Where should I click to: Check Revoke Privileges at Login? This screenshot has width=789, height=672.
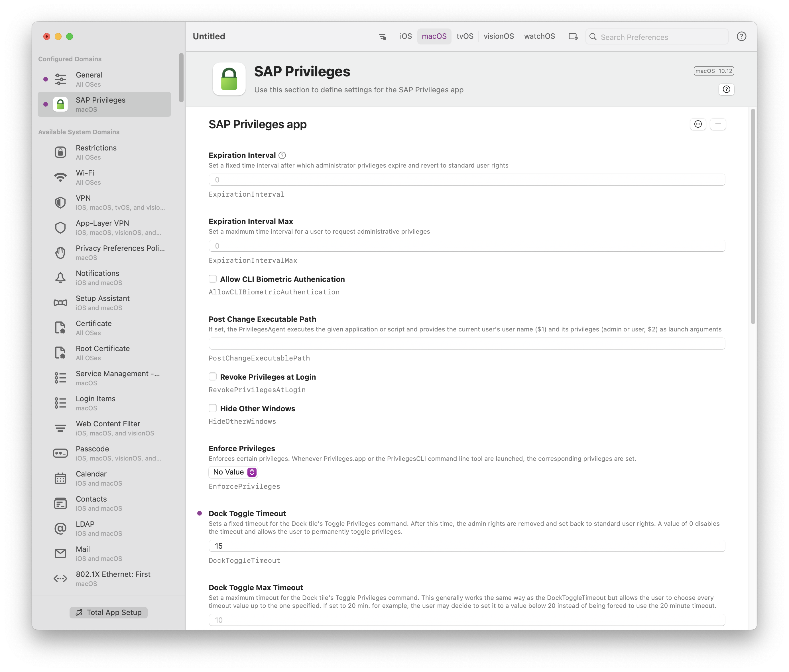click(213, 377)
